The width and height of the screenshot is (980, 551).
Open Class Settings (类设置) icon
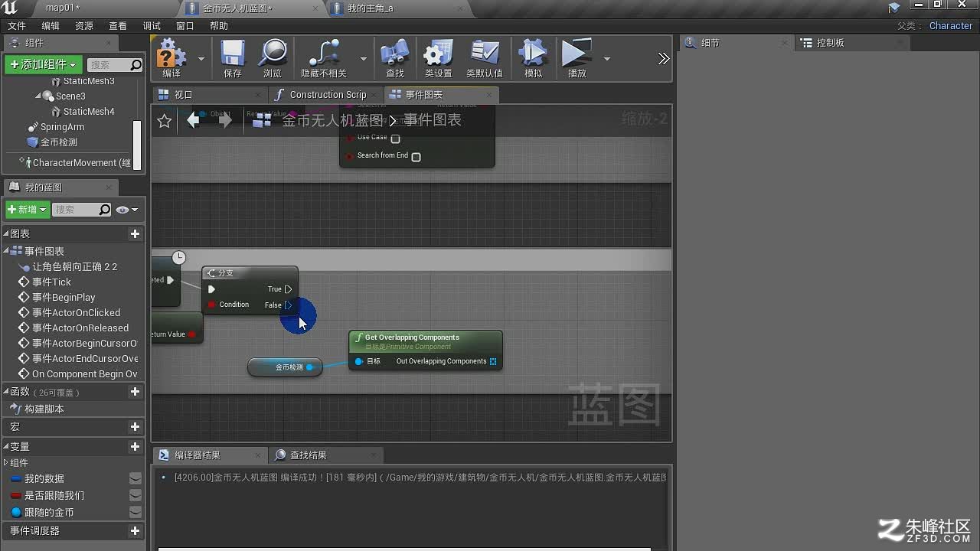click(x=439, y=58)
